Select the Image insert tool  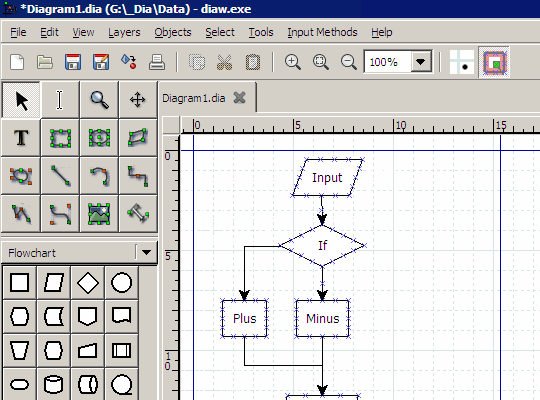click(99, 214)
